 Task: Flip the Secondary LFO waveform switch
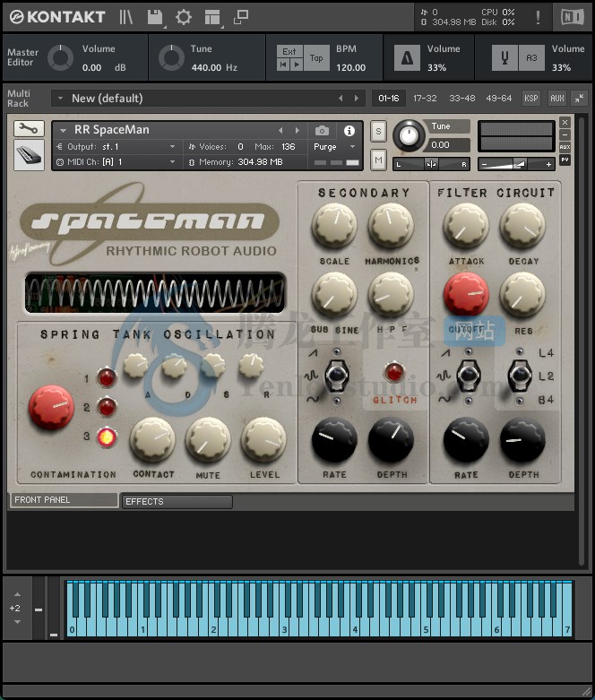tap(336, 376)
